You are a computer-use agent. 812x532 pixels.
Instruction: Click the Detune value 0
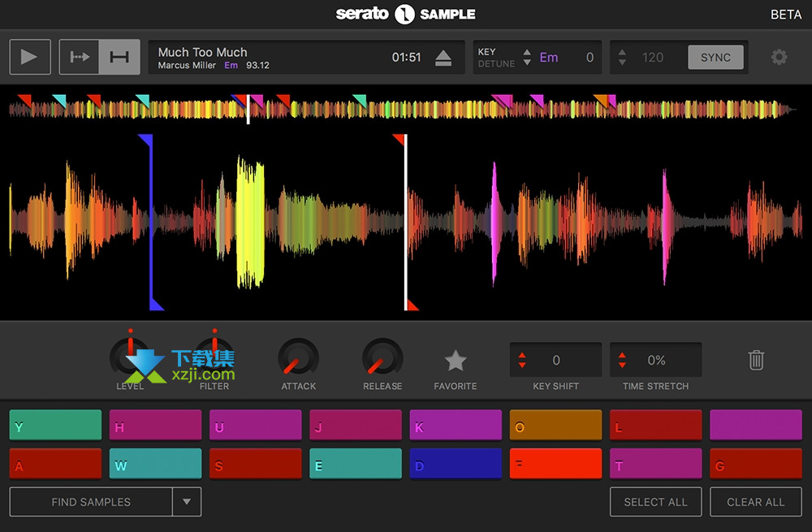click(590, 57)
